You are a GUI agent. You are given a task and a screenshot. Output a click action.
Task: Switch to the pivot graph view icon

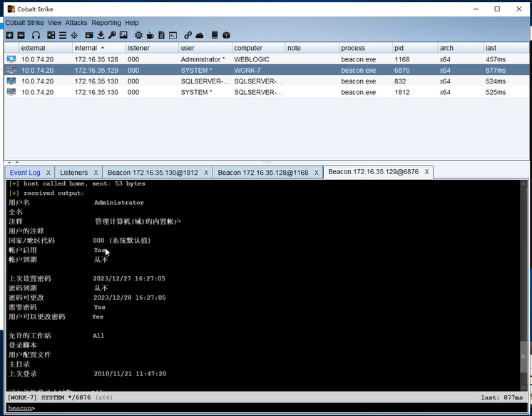51,35
